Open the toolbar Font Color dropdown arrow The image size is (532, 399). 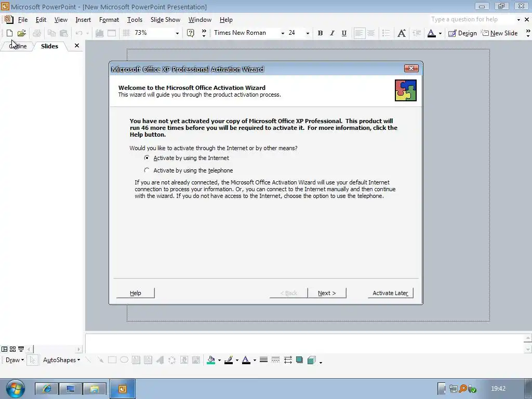[x=440, y=33]
